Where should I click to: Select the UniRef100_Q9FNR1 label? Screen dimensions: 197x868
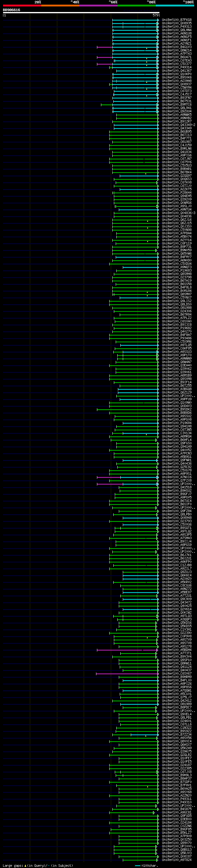[x=176, y=460]
